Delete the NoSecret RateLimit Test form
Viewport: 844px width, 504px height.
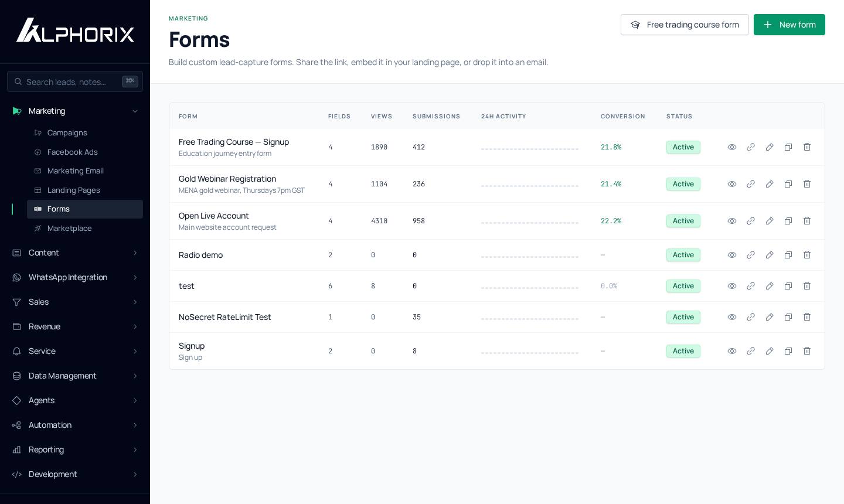pyautogui.click(x=807, y=317)
